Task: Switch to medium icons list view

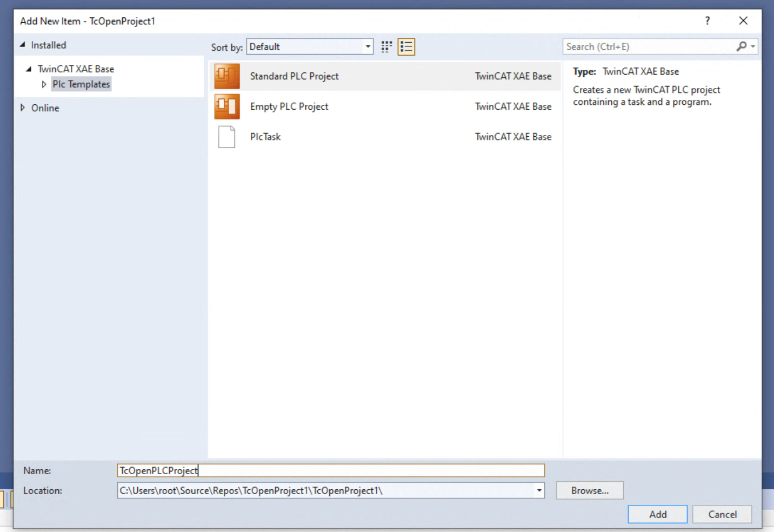Action: (x=406, y=47)
